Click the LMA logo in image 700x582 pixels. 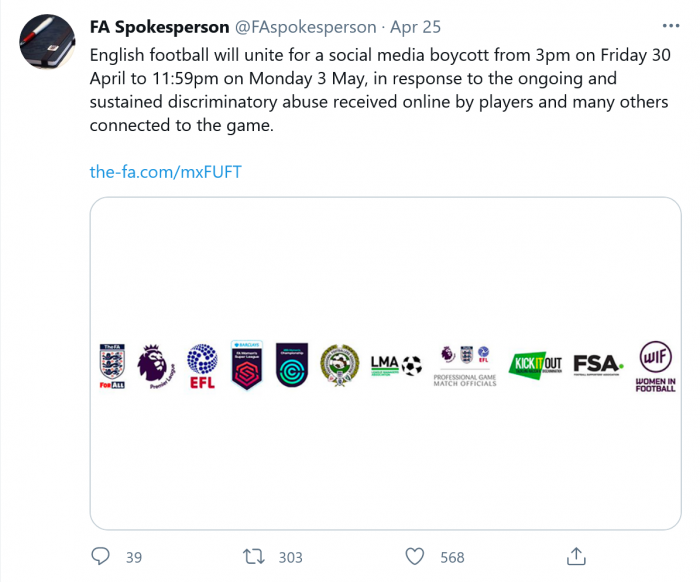point(396,364)
